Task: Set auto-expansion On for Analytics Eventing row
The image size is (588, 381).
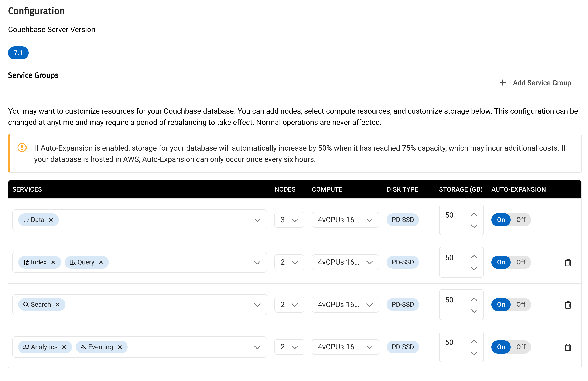Action: pos(501,347)
